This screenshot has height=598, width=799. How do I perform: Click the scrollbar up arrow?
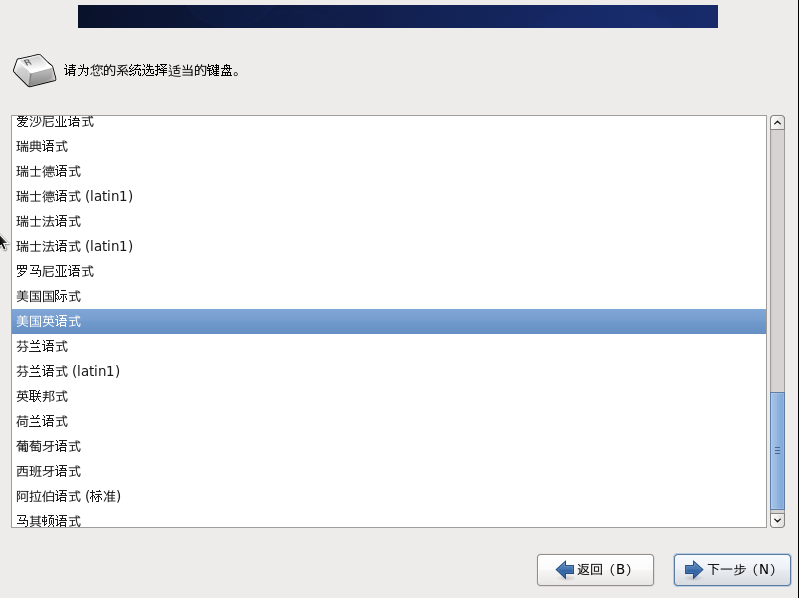point(777,123)
